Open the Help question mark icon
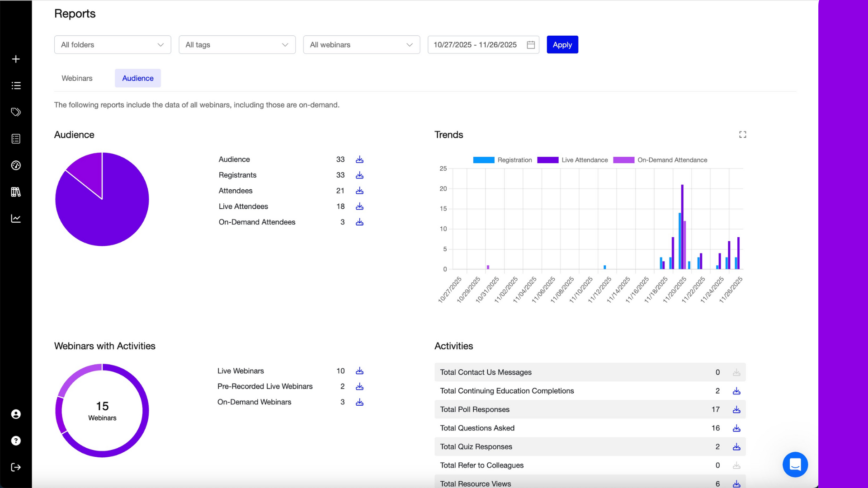Image resolution: width=868 pixels, height=488 pixels. pyautogui.click(x=16, y=441)
